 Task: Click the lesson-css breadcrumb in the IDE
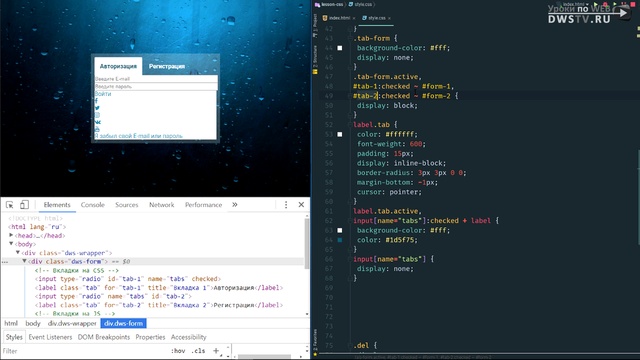point(329,4)
